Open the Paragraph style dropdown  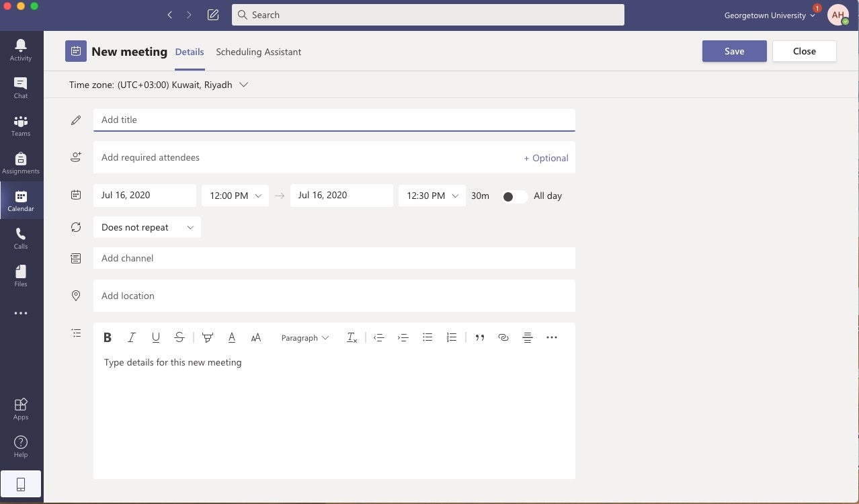click(304, 337)
